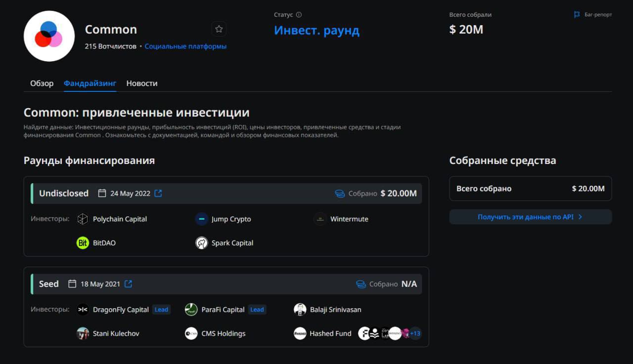Switch to the Новости tab

click(142, 83)
